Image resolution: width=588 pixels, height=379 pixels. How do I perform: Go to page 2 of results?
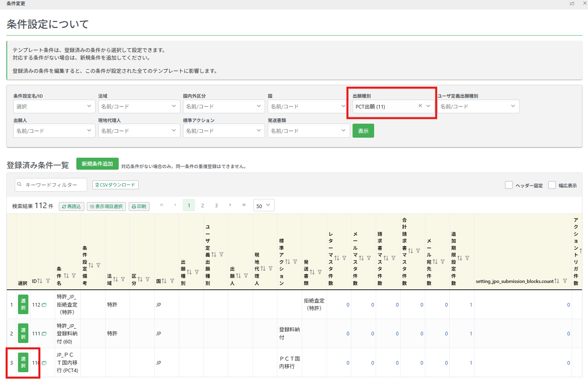pyautogui.click(x=203, y=205)
